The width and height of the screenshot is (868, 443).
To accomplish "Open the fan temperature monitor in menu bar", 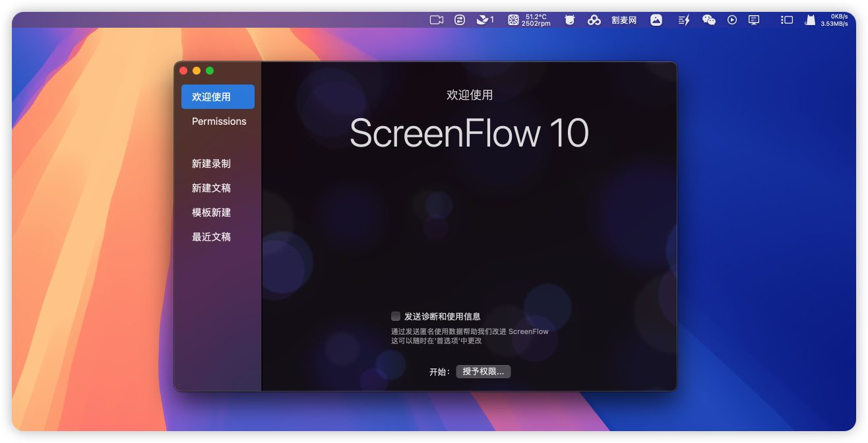I will point(529,20).
